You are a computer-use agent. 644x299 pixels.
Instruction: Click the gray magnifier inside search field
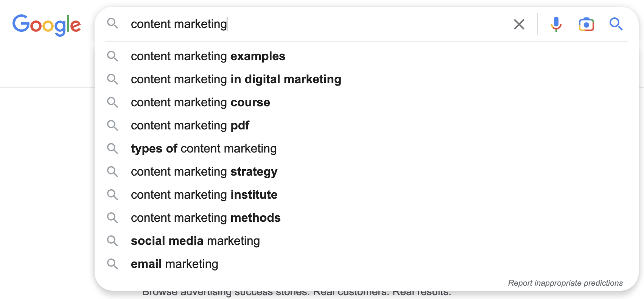(112, 23)
